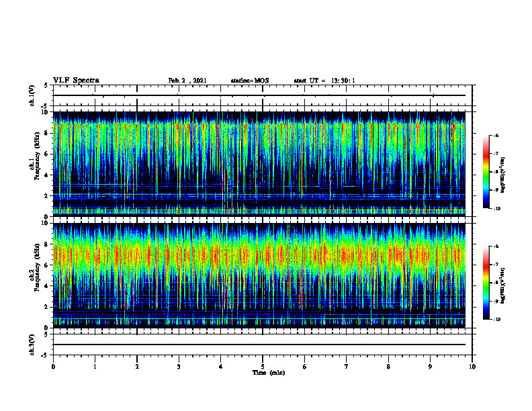This screenshot has height=411, width=532.
Task: Click the ch.1 spectrogram panel
Action: [259, 164]
